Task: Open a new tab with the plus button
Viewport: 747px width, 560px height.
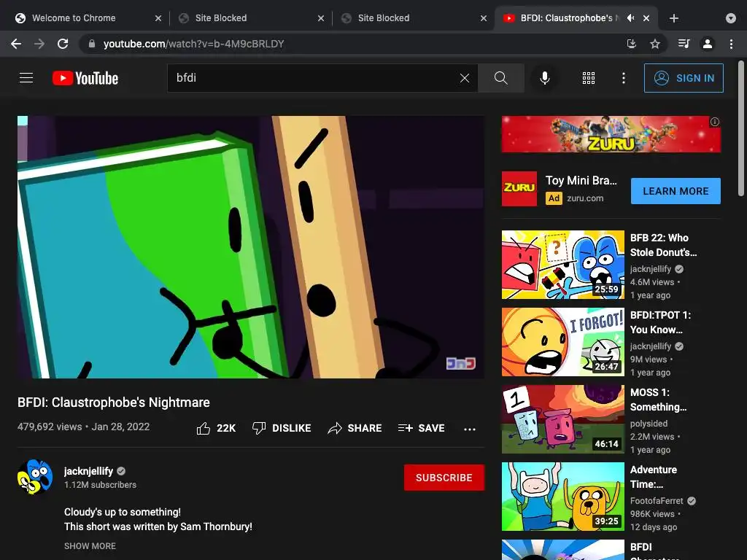Action: pos(673,18)
